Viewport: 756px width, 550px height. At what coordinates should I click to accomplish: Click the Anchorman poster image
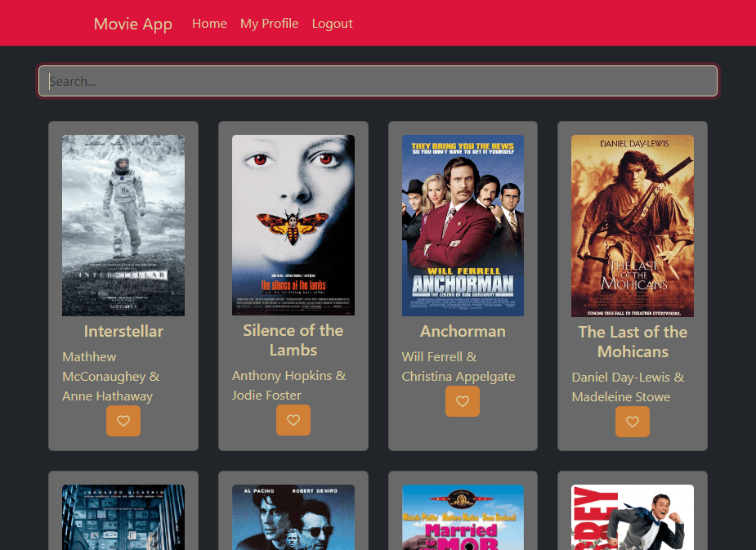pyautogui.click(x=463, y=226)
